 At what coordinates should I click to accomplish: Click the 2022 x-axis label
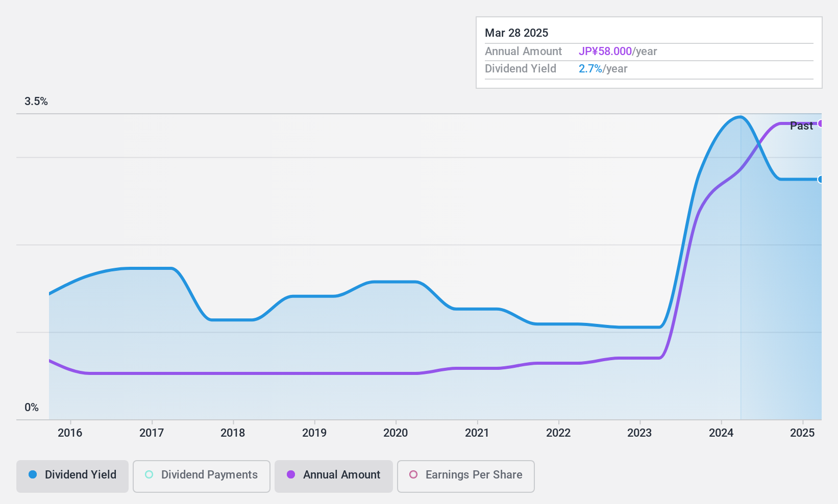(558, 433)
